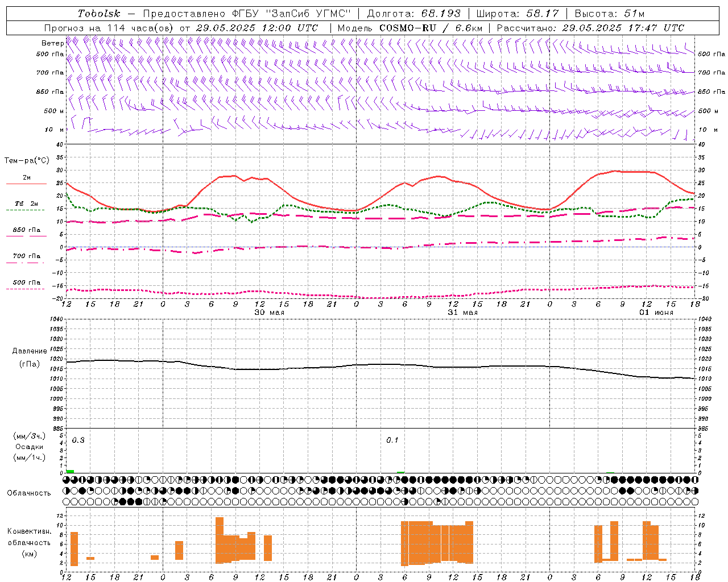Click the green dashed line sample under "Td 2м"

[x=25, y=210]
